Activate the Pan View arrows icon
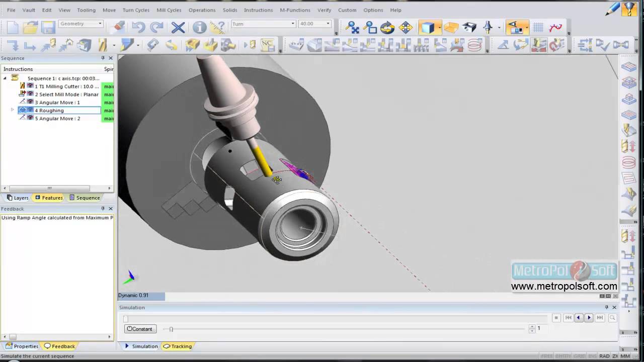This screenshot has height=362, width=644. (406, 27)
